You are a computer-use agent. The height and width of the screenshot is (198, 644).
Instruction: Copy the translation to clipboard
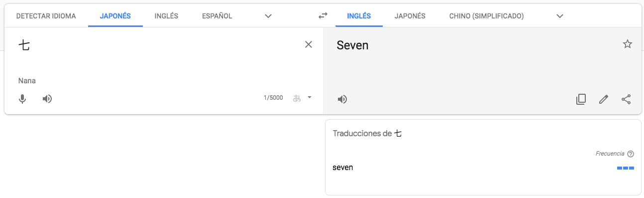pos(581,99)
